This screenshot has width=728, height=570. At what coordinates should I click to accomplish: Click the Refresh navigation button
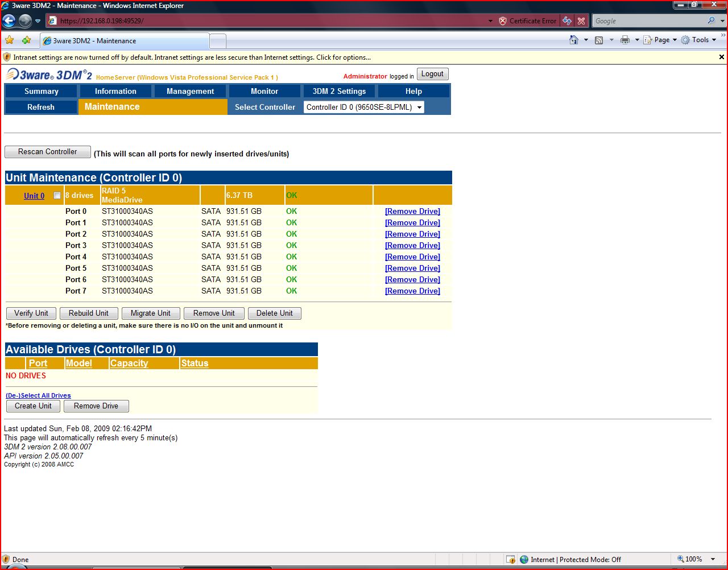click(x=41, y=107)
